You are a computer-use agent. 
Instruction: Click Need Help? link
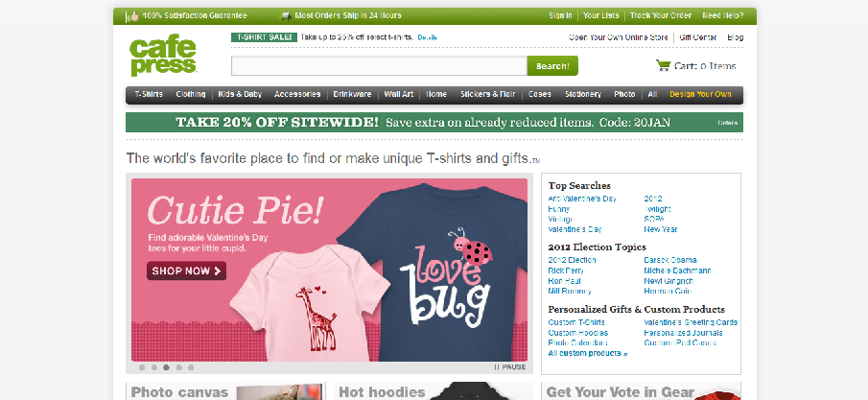(723, 15)
